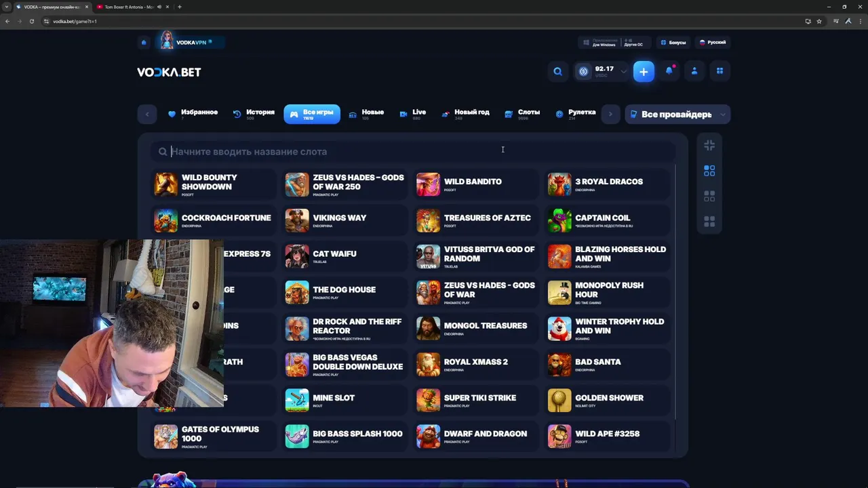Expand the 92.17 USDC balance dropdown

point(602,71)
